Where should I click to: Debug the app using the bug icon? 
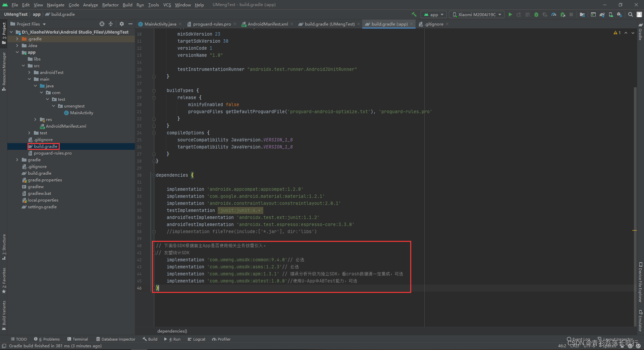click(x=536, y=14)
